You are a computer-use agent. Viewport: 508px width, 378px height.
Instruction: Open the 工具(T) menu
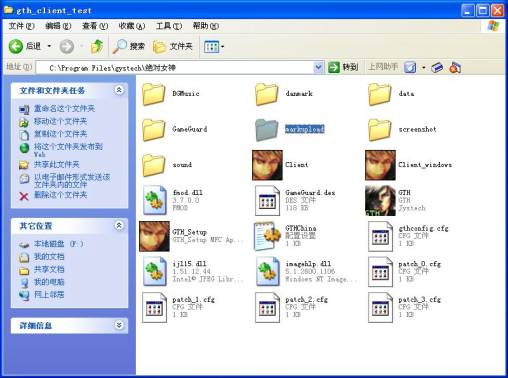click(x=169, y=26)
